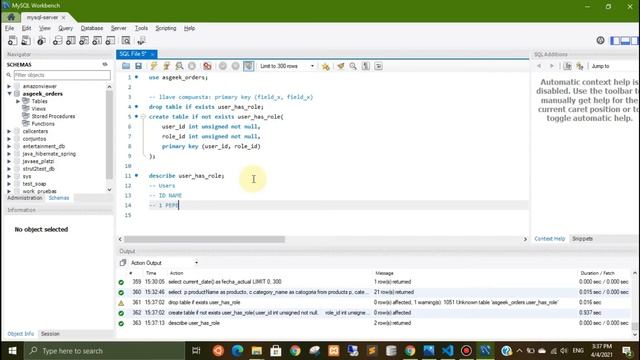640x360 pixels.
Task: Stop the executing query
Action: click(192, 66)
